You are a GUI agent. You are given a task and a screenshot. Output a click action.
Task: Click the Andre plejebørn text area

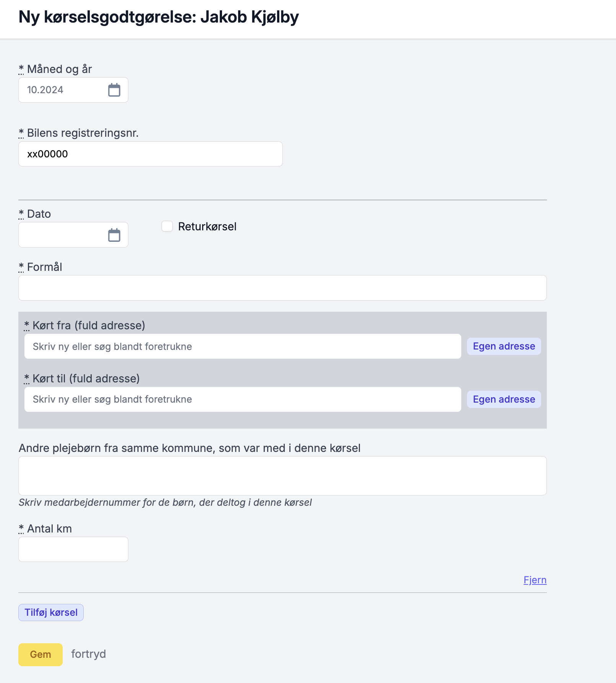[282, 476]
